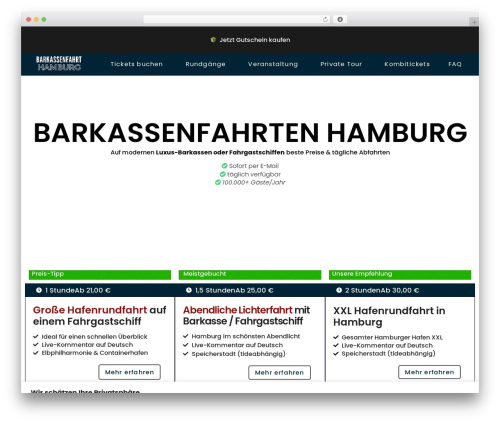Image resolution: width=500 pixels, height=423 pixels.
Task: Click checkmark beside Ideal für einen schnellen Überblick
Action: (36, 336)
